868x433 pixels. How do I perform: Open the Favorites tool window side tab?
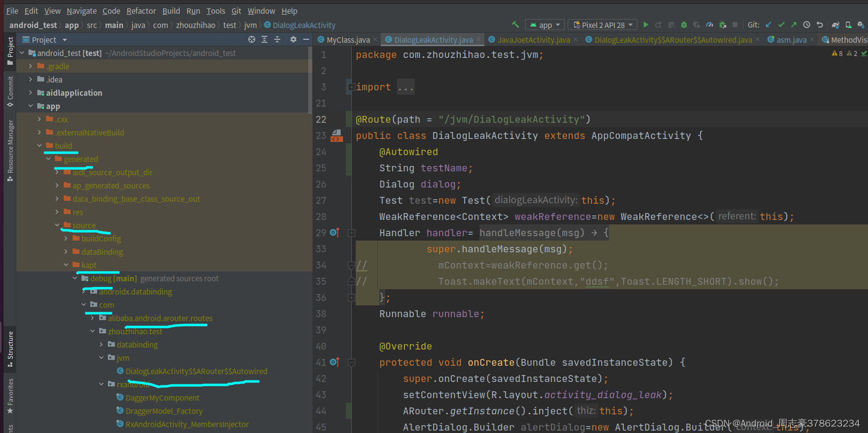tap(10, 396)
